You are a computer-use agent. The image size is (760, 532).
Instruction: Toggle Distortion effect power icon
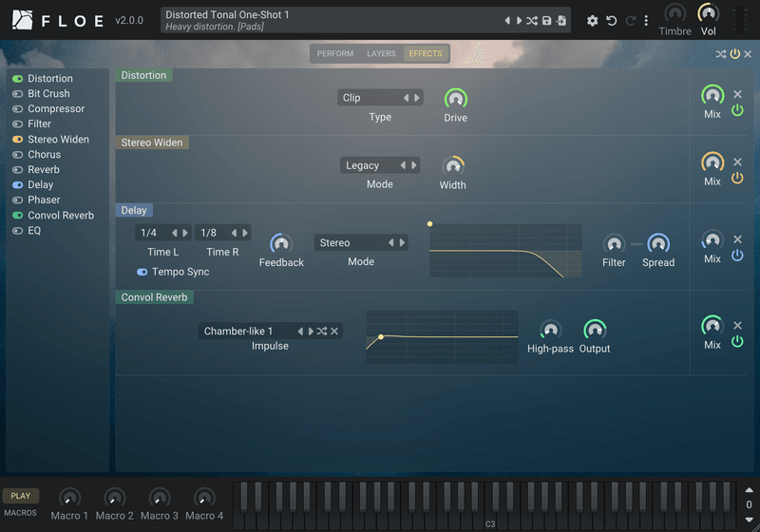click(737, 110)
